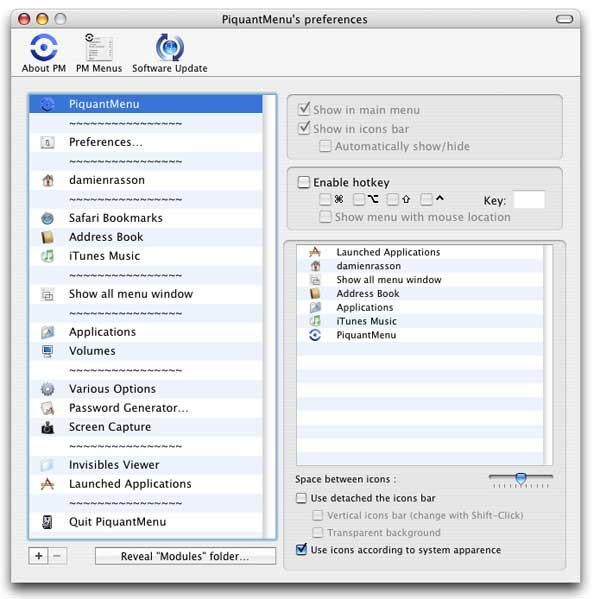Image resolution: width=600 pixels, height=599 pixels.
Task: Click the damienrasson home icon in left list
Action: tap(47, 180)
